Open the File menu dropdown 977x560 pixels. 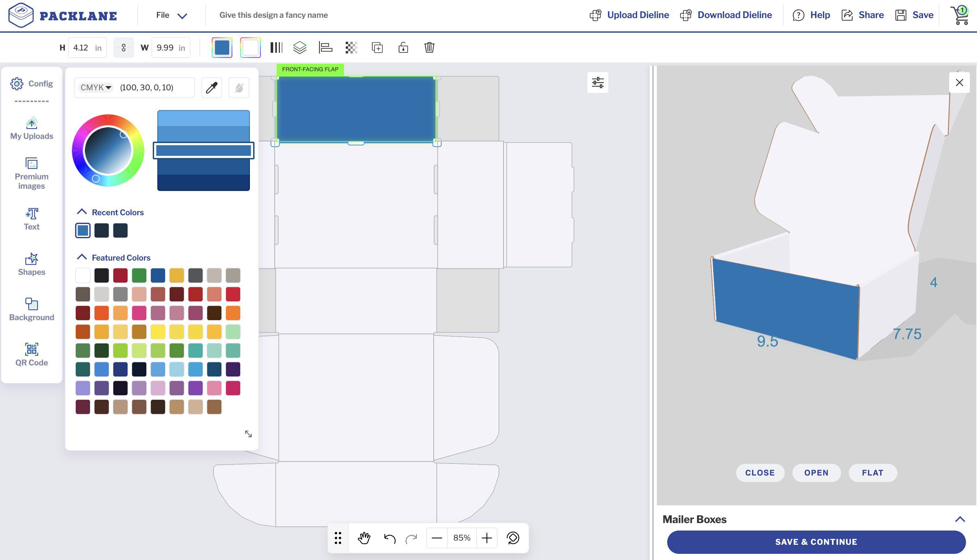click(172, 16)
